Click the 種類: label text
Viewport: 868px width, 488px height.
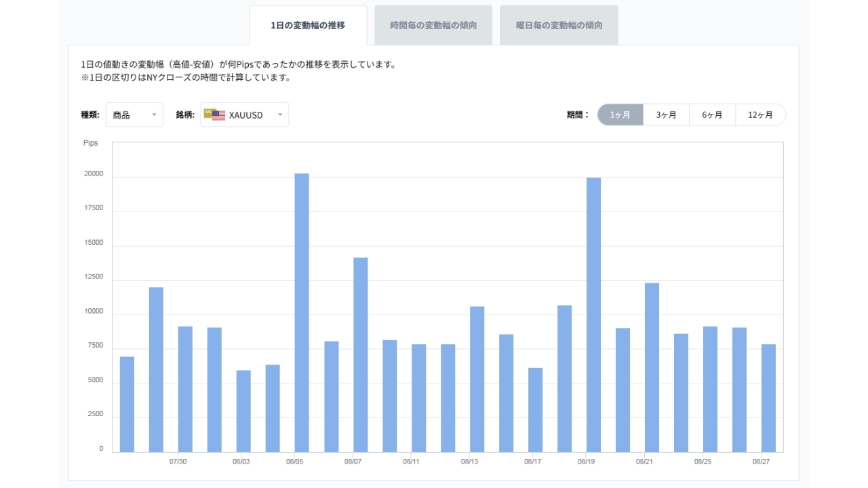[90, 115]
